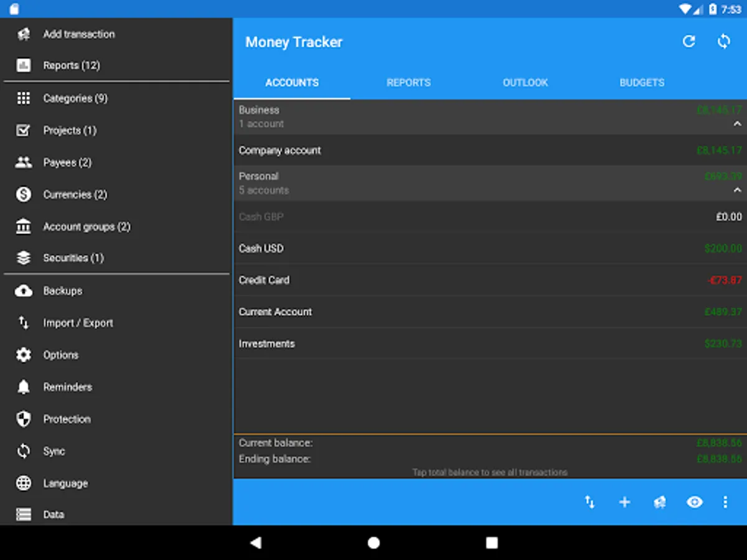Tap the Android recent apps button
747x560 pixels.
pos(492,543)
